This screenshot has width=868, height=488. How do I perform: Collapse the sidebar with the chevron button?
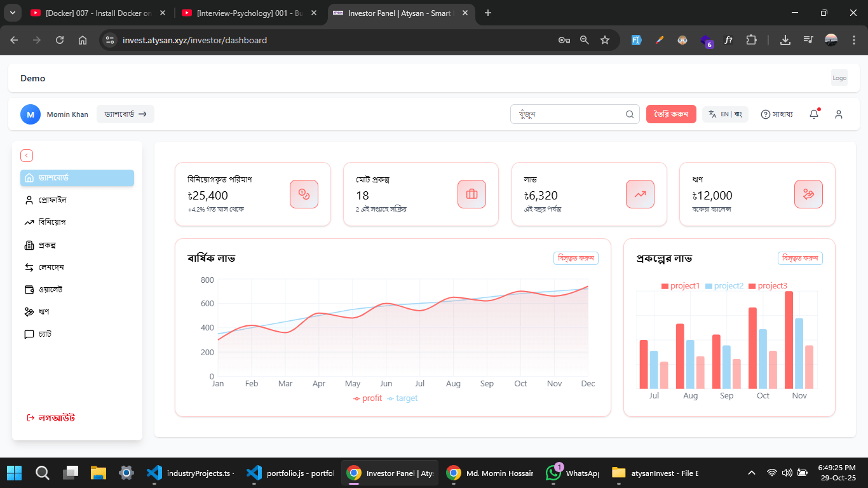click(27, 155)
